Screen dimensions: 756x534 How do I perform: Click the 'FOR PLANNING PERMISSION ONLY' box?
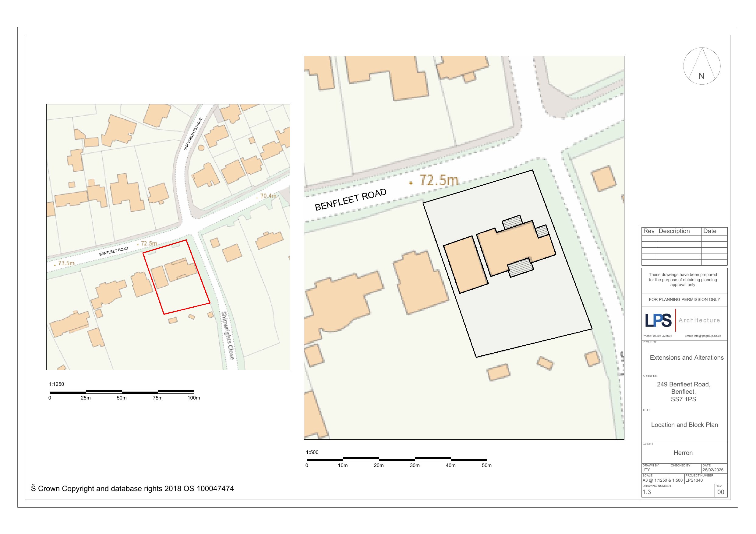(684, 299)
